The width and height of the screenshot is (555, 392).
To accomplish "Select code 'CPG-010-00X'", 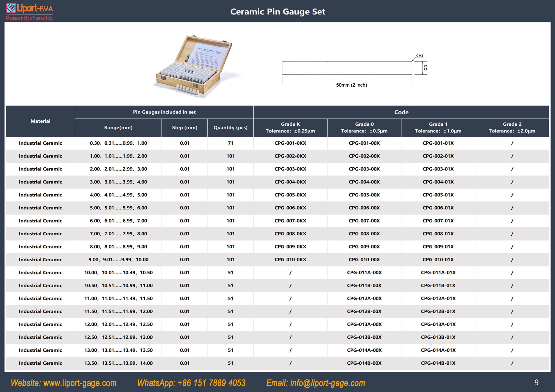I will click(364, 260).
